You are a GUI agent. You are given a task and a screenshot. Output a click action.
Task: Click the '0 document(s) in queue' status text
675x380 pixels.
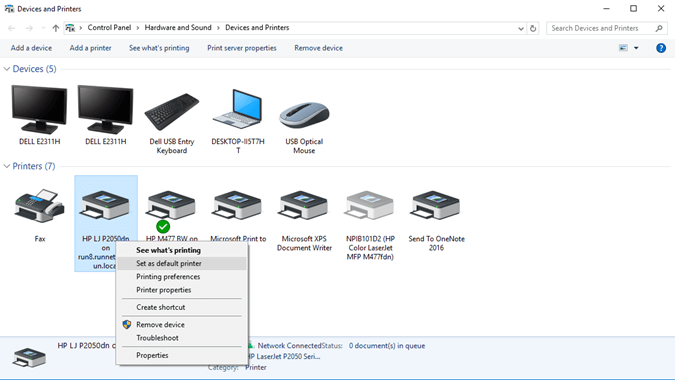click(x=387, y=346)
